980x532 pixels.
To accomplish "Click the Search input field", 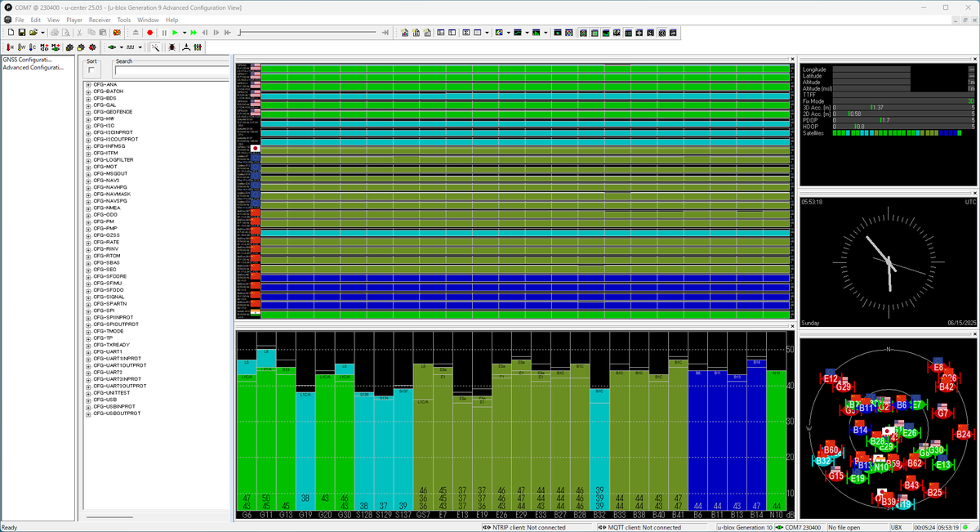I will (x=171, y=71).
